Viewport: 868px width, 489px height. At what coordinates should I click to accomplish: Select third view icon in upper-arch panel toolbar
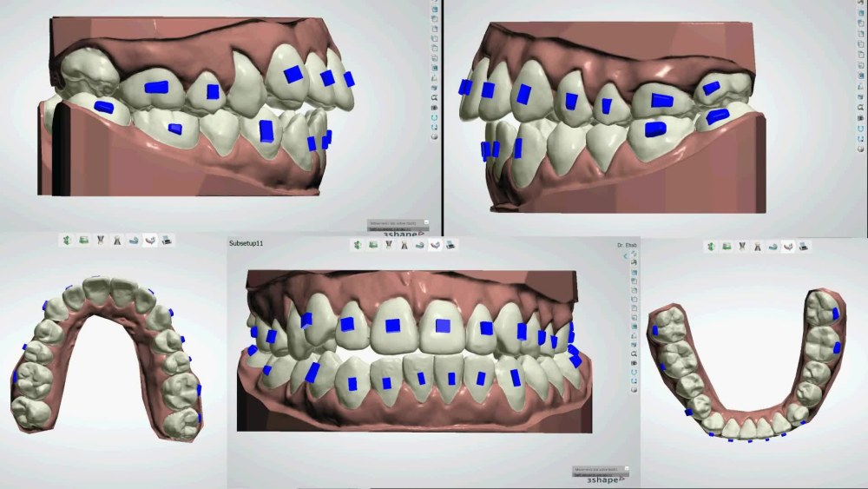(100, 241)
